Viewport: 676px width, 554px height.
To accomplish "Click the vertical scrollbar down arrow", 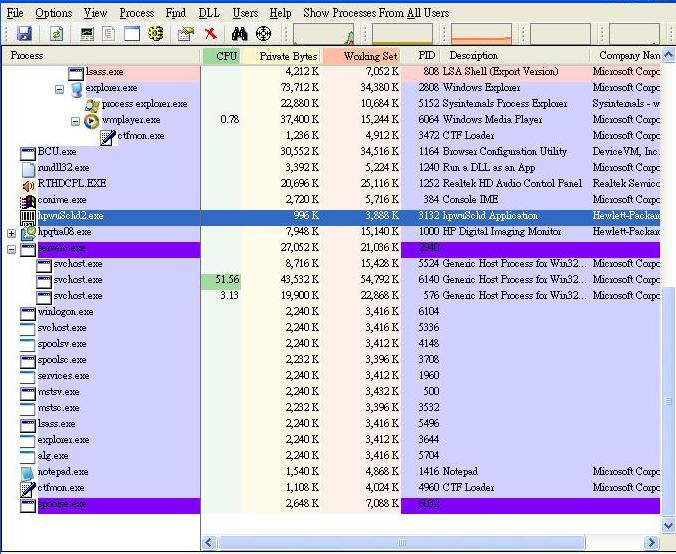I will pyautogui.click(x=668, y=525).
